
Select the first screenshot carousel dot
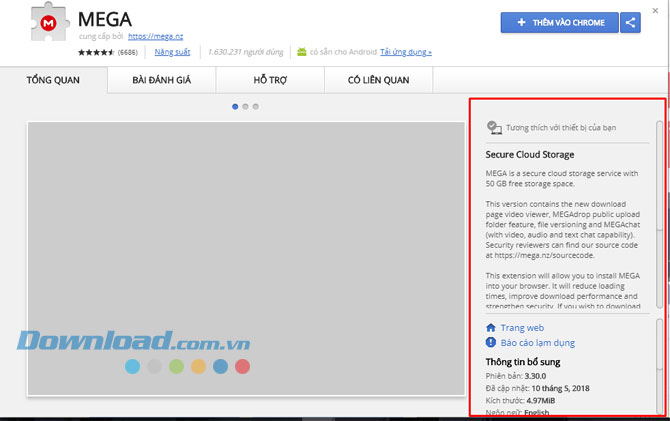pos(235,106)
